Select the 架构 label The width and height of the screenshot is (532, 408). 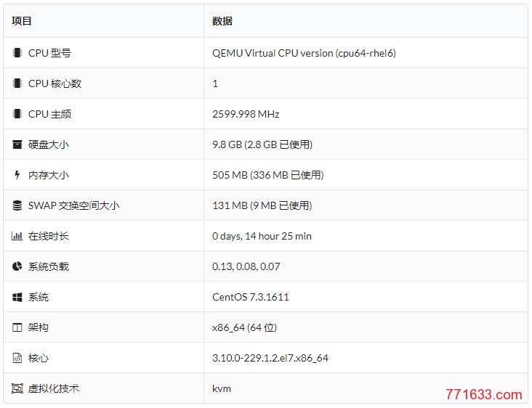tap(39, 327)
